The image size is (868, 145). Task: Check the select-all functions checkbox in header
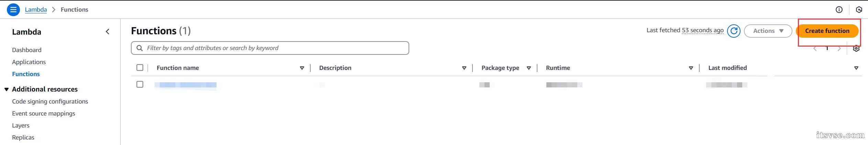140,68
